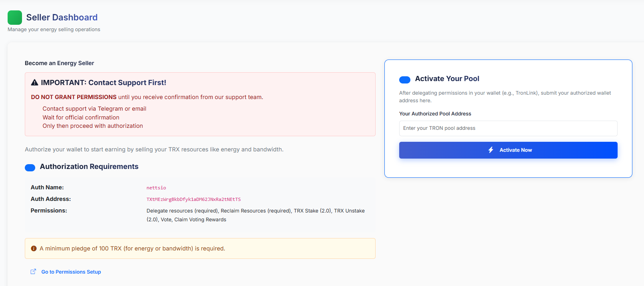This screenshot has height=286, width=644.
Task: Click the Seller Dashboard title text
Action: pos(62,18)
